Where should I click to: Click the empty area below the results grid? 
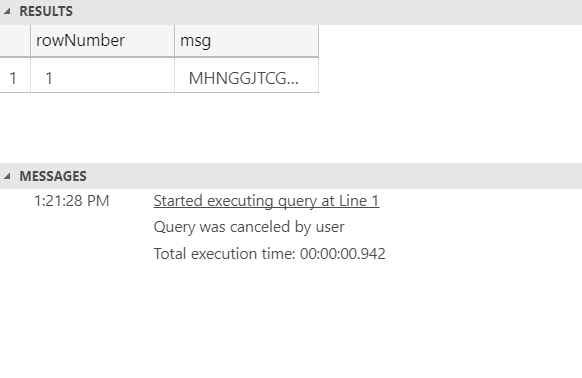click(x=291, y=127)
